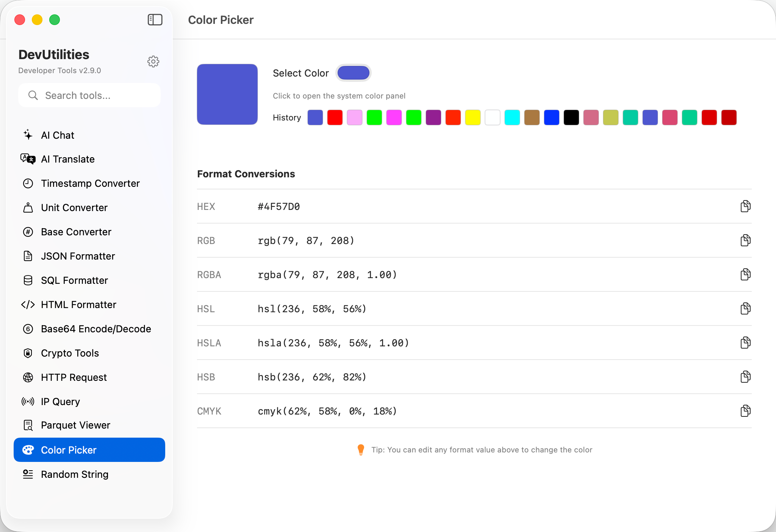Image resolution: width=776 pixels, height=532 pixels.
Task: Click the search tools field
Action: 89,95
